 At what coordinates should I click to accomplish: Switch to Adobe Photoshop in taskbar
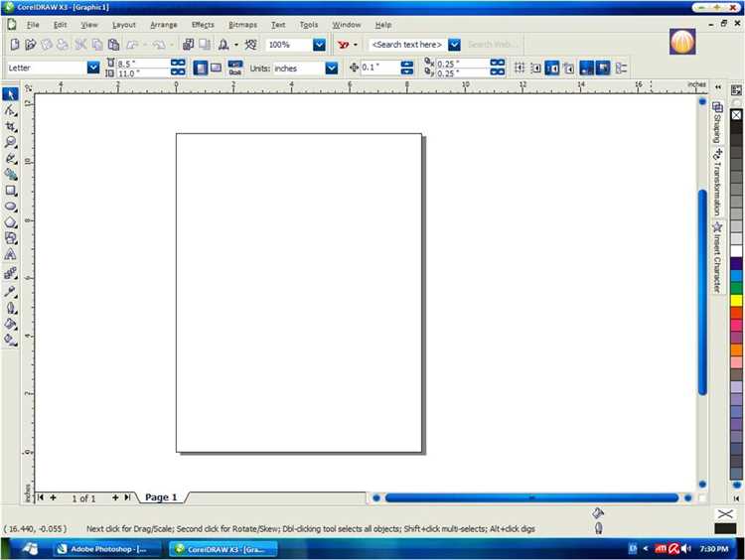click(107, 548)
